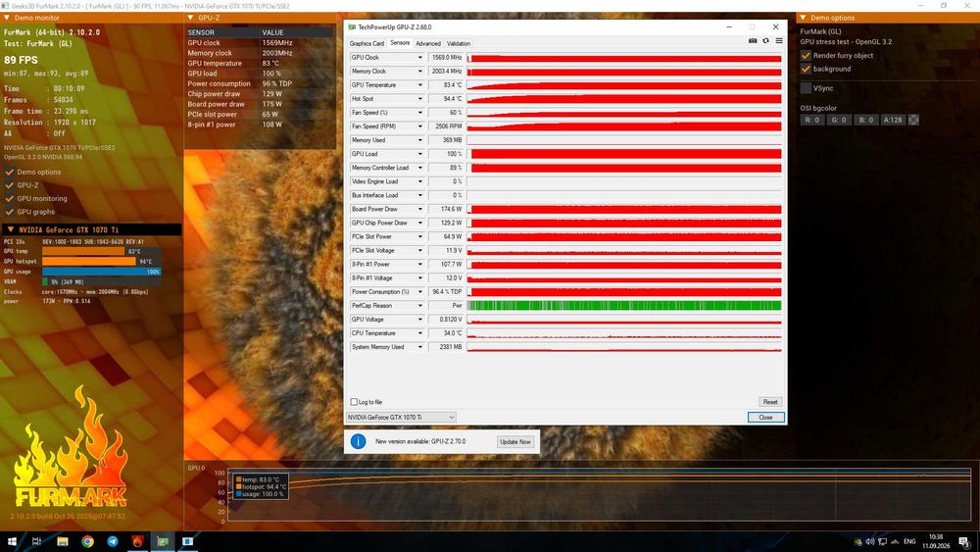Switch to the Advanced tab

coord(428,44)
